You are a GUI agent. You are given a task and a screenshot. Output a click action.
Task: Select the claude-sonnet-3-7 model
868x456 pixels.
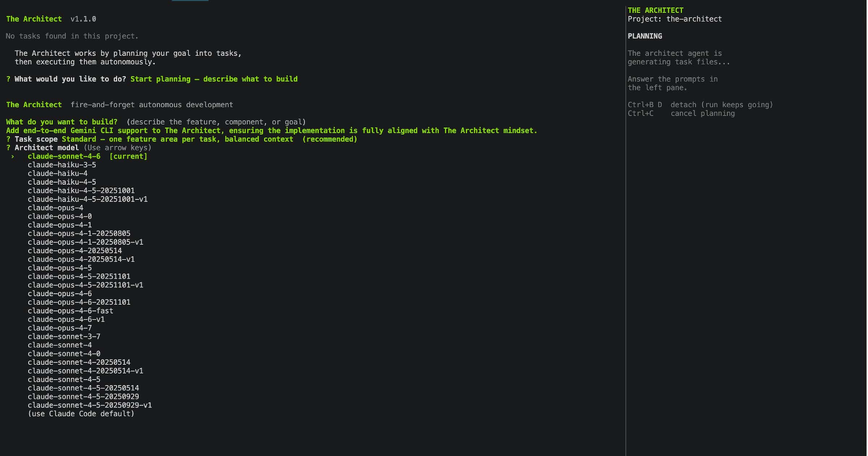pyautogui.click(x=64, y=337)
